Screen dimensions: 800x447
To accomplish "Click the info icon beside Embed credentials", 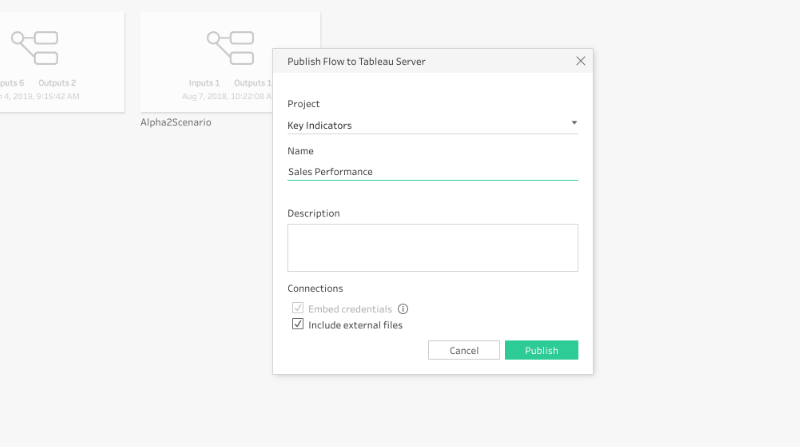I will point(403,309).
